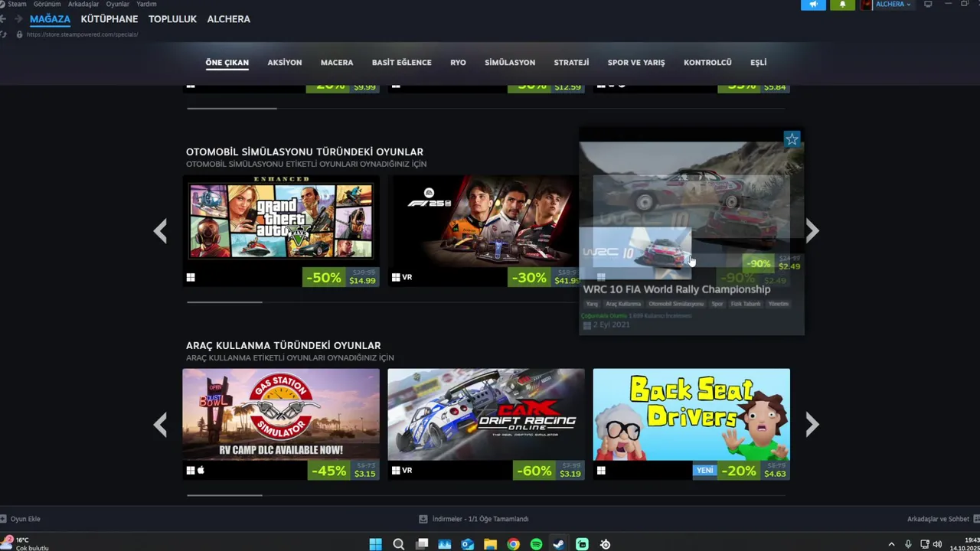Open İndirmeler download status
980x551 pixels.
point(480,519)
